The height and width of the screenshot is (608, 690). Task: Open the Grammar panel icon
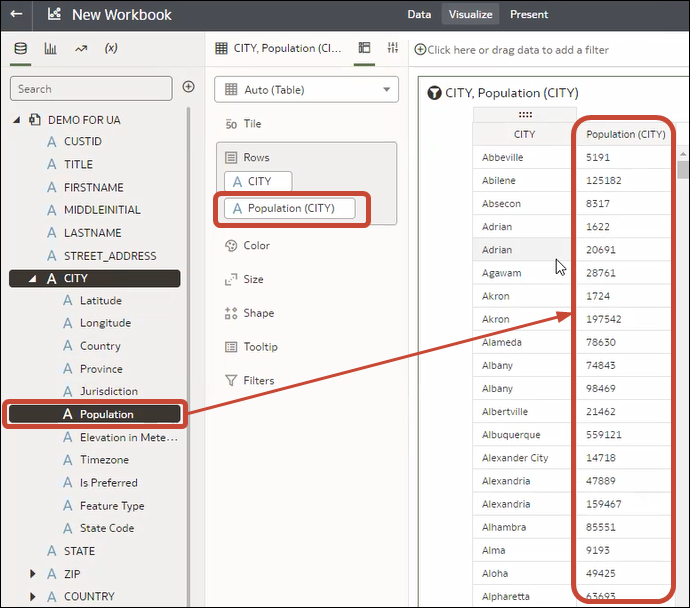(364, 48)
